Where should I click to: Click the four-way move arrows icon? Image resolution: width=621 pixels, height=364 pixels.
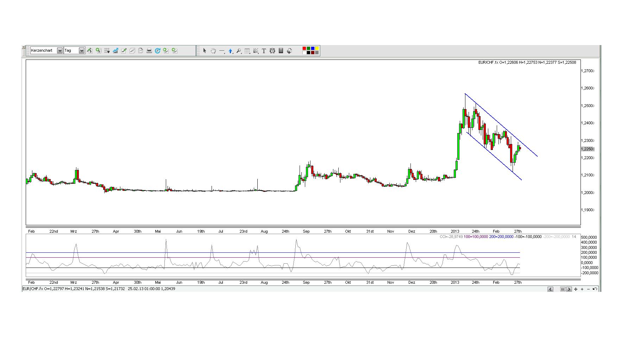[576, 289]
